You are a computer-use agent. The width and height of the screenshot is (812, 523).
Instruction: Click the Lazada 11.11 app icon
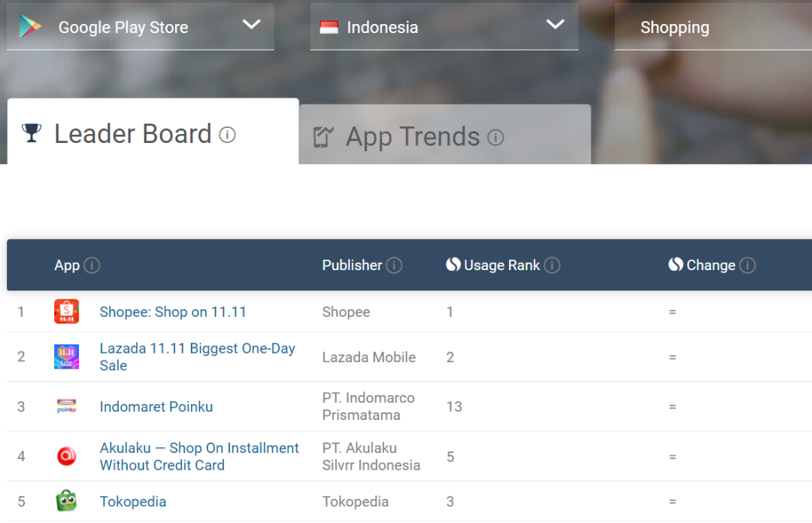click(66, 357)
